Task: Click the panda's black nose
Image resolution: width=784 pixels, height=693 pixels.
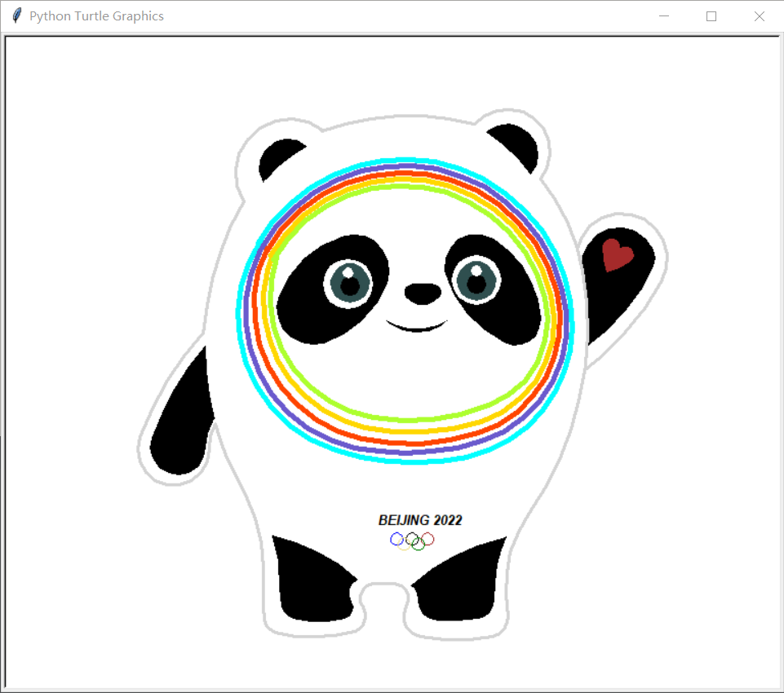Action: (x=423, y=294)
